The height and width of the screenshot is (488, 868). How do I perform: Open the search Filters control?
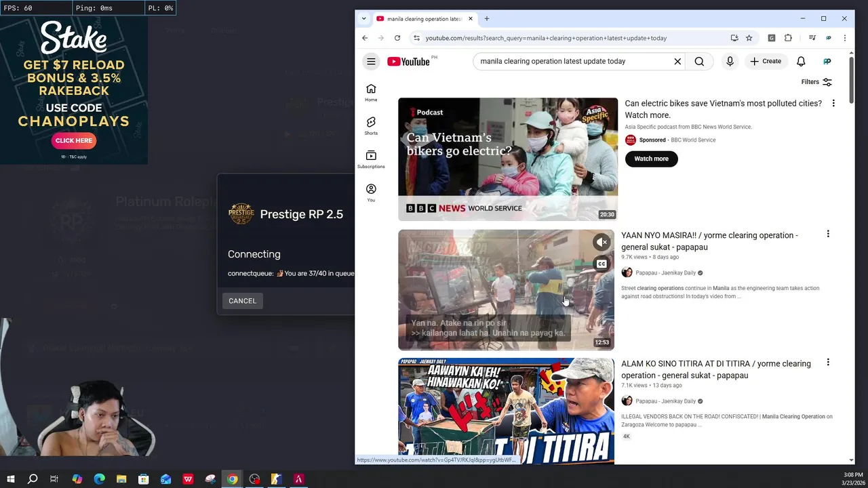tap(816, 82)
